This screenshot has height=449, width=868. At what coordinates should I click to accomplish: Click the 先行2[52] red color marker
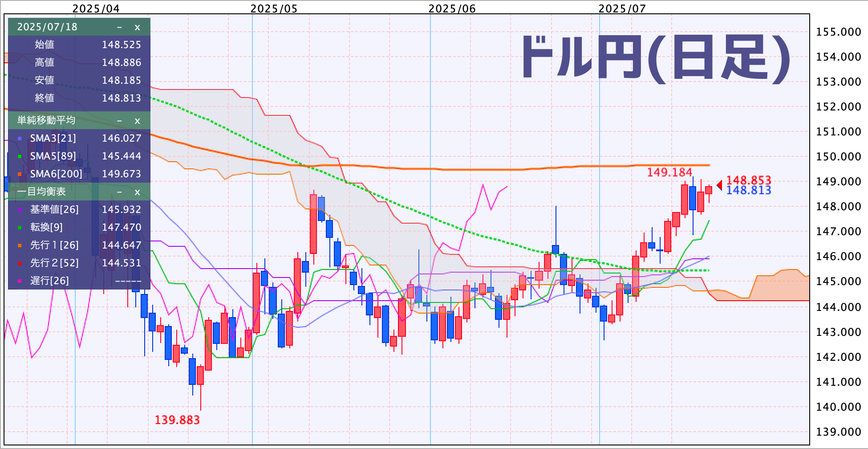point(20,264)
